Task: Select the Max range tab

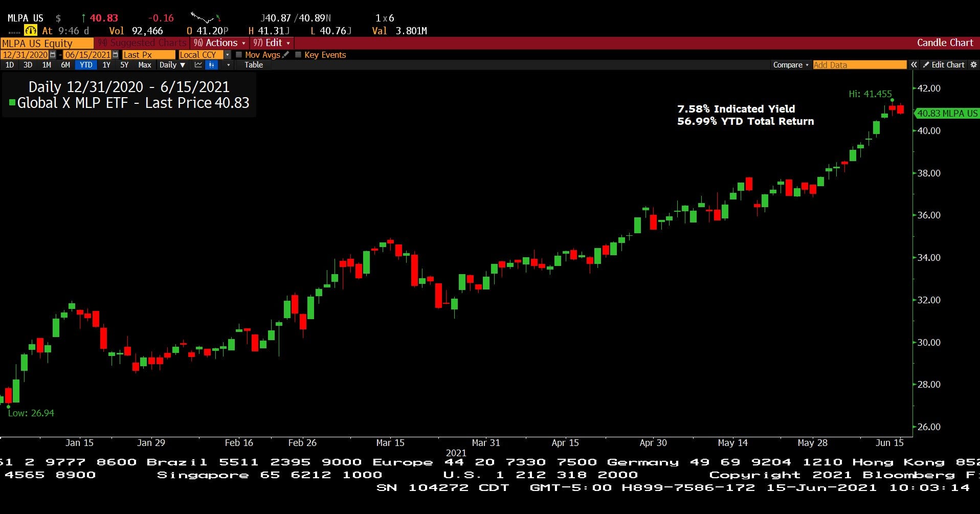Action: tap(145, 65)
